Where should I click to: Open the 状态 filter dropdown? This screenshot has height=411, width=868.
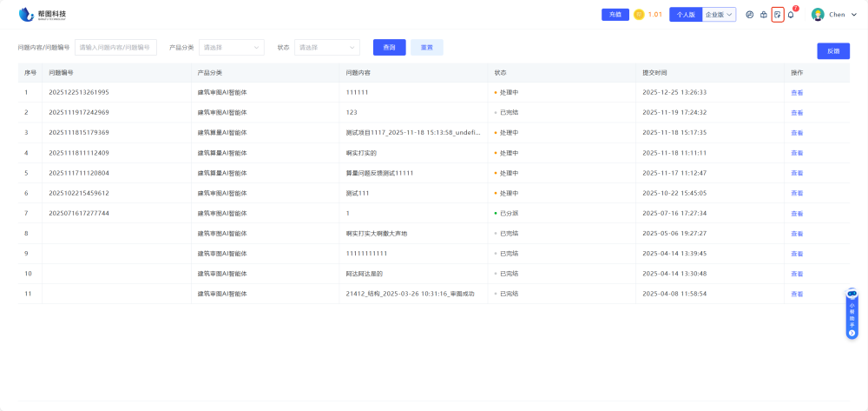click(327, 48)
